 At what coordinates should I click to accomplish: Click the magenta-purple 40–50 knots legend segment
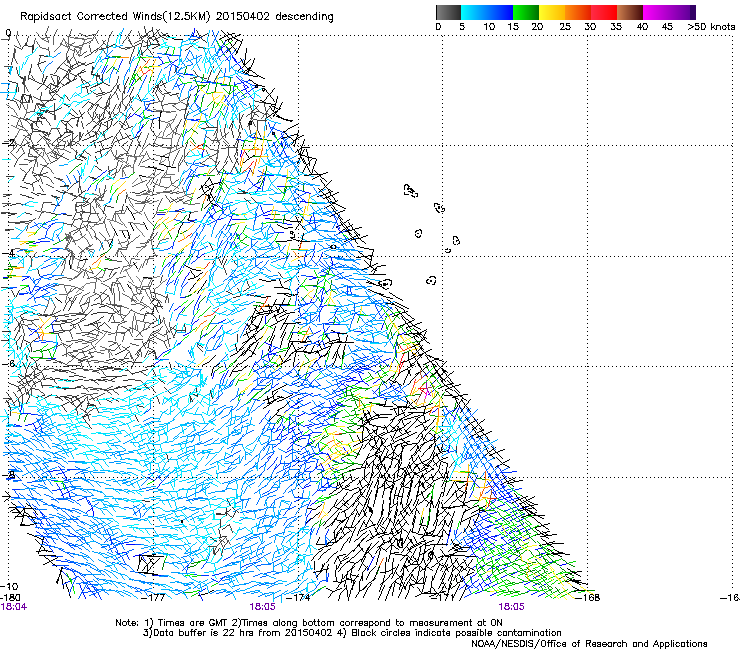tap(669, 12)
